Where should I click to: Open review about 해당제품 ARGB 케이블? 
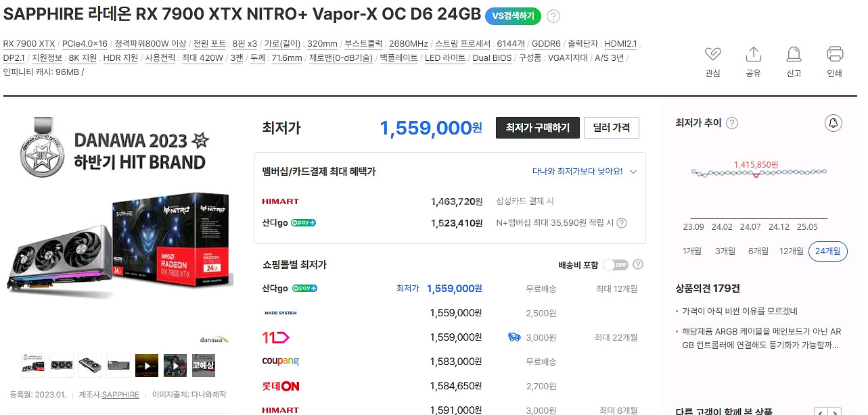tap(761, 339)
